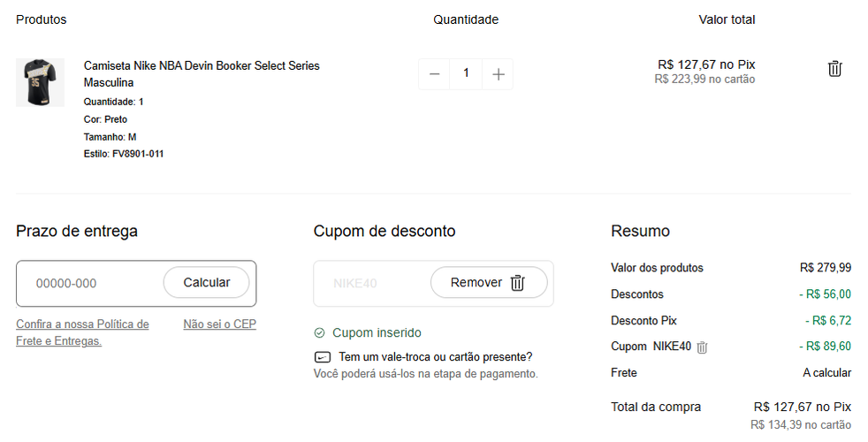Screen dimensions: 868x442
Task: Click the trash icon beside Cupom NIKE40
Action: click(x=702, y=347)
